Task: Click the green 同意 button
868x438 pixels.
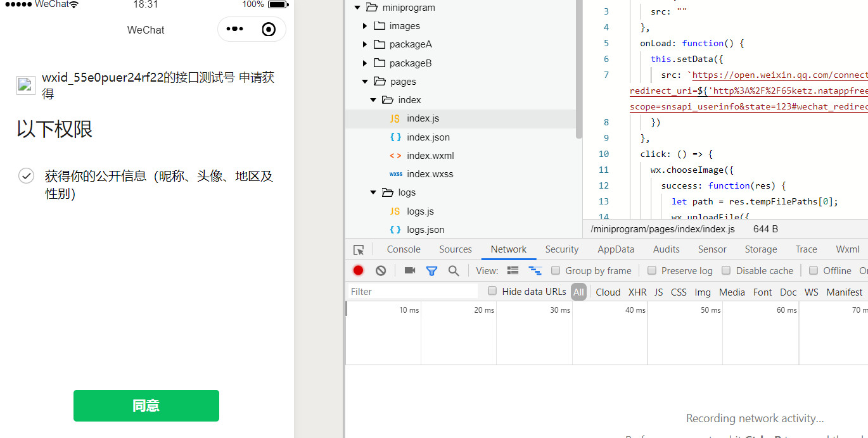Action: pyautogui.click(x=146, y=406)
